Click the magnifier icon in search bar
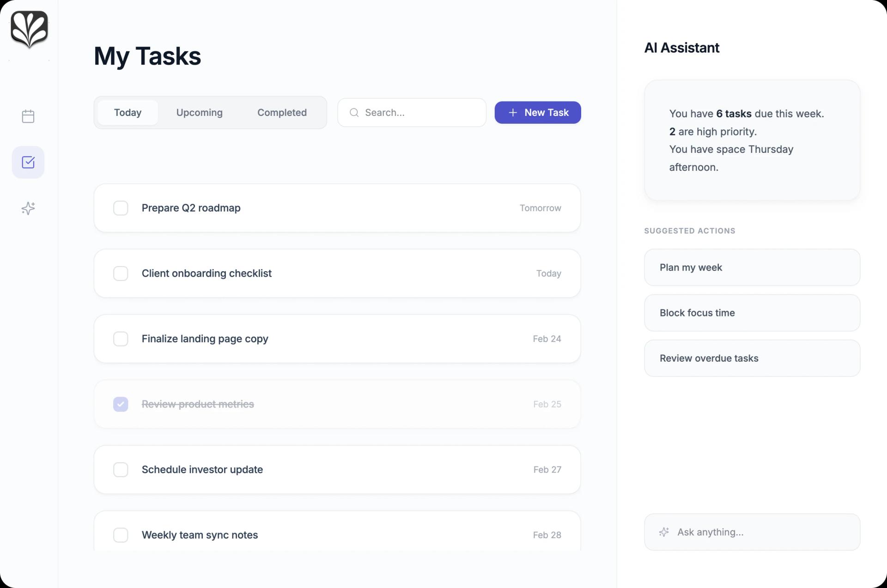 [x=354, y=112]
